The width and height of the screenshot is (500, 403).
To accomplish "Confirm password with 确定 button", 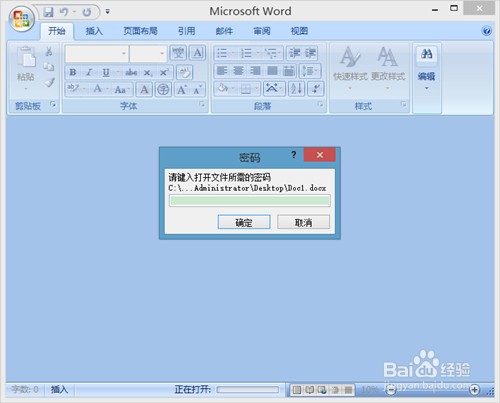I will pyautogui.click(x=244, y=222).
